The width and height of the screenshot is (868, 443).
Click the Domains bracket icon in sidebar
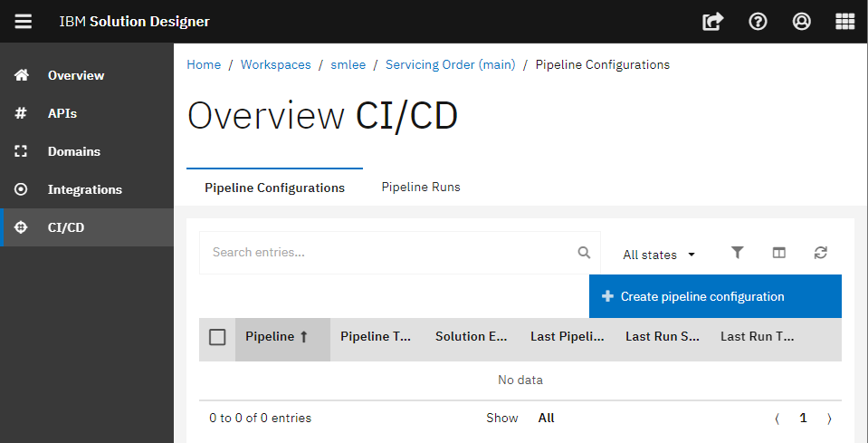(21, 151)
